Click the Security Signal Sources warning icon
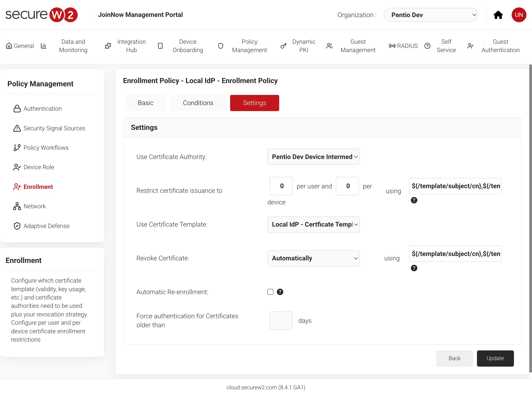The image size is (532, 393). [17, 128]
